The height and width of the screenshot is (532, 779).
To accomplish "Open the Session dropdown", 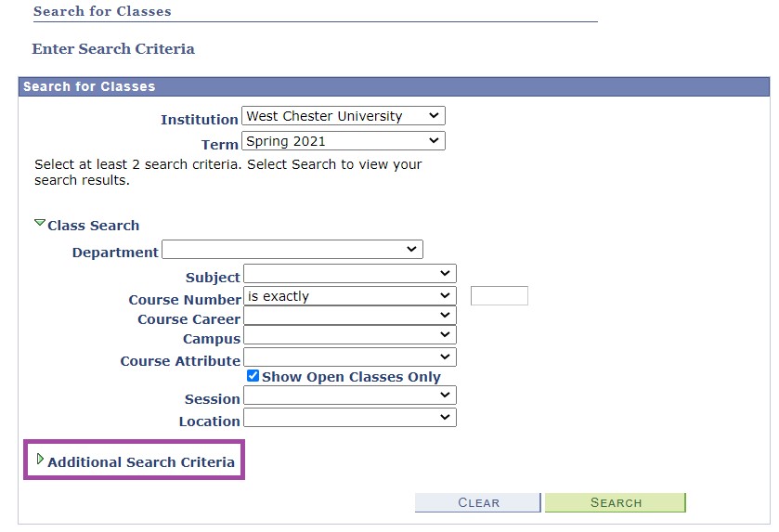I will click(x=350, y=396).
